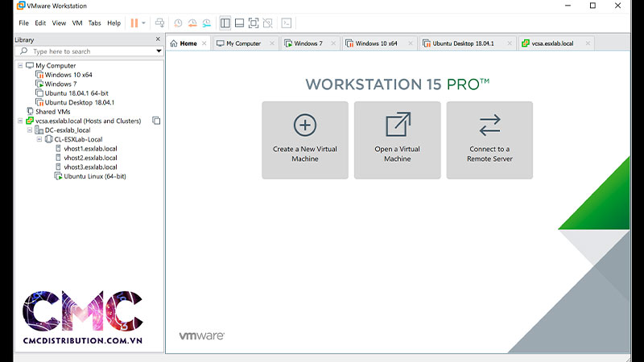Open Snapshot Manager wrench clock icon
This screenshot has height=362, width=644.
[x=207, y=23]
